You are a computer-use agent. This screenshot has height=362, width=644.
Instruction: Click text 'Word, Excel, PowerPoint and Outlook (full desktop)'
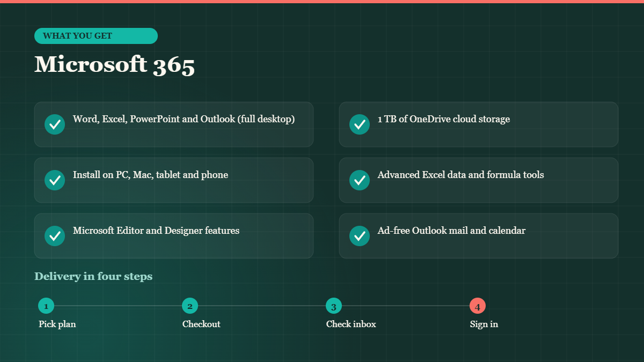coord(184,119)
